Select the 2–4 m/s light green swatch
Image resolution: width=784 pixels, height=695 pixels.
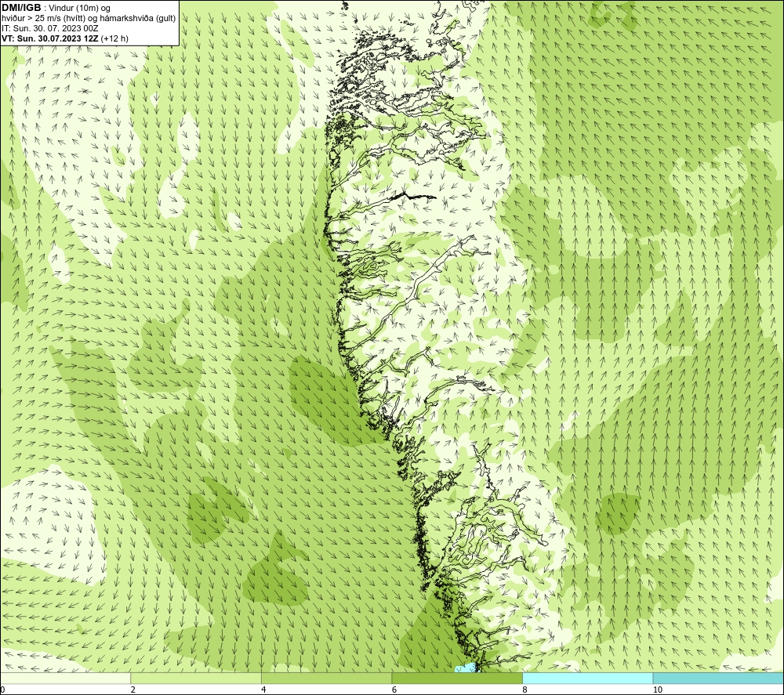[x=196, y=678]
